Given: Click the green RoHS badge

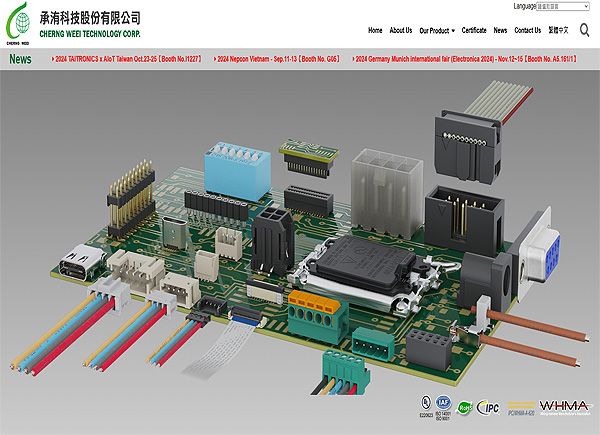Looking at the screenshot, I should [x=465, y=407].
